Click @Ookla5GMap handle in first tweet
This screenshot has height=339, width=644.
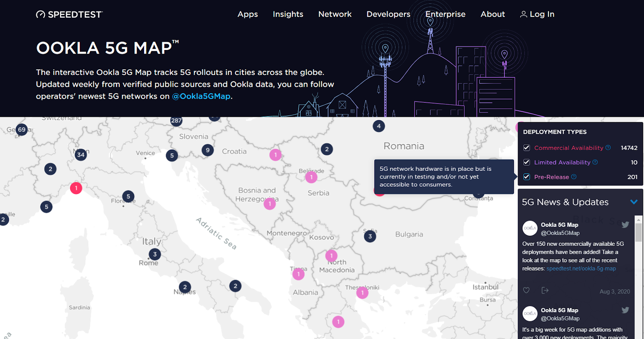coord(560,233)
